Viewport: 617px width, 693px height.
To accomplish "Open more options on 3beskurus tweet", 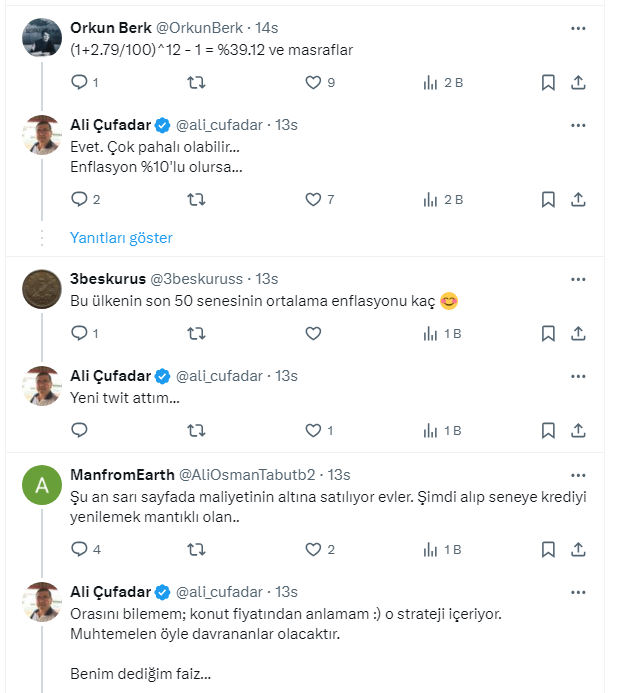I will 578,279.
